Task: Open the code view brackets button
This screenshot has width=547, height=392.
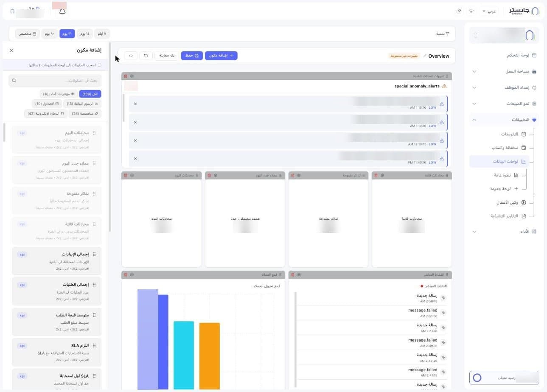Action: 131,56
